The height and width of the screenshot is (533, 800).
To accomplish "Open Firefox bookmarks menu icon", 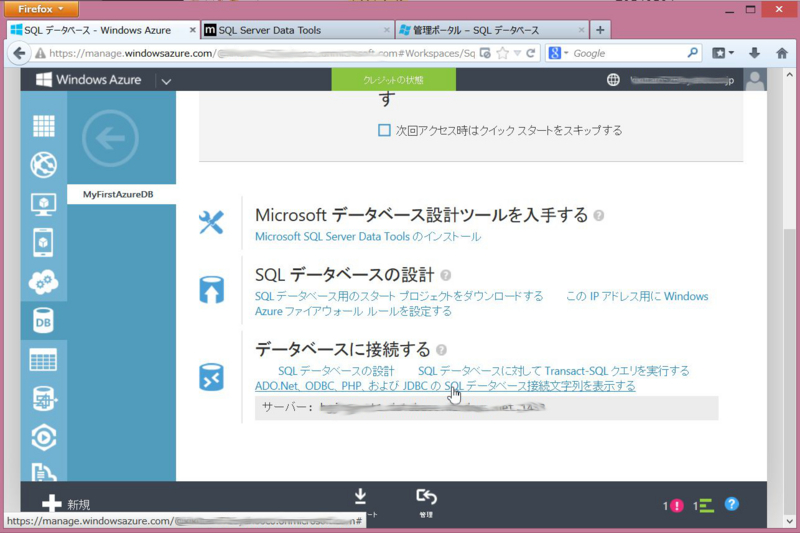I will 723,53.
